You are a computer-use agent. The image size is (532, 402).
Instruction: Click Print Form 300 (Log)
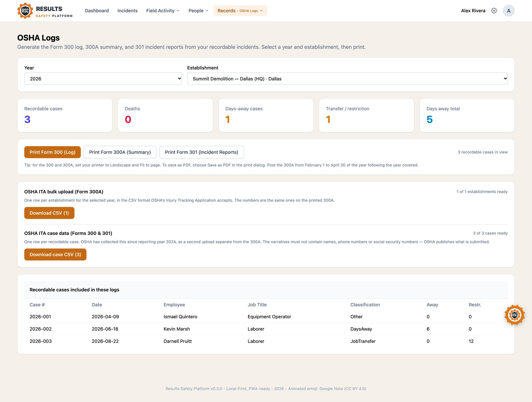click(x=53, y=152)
